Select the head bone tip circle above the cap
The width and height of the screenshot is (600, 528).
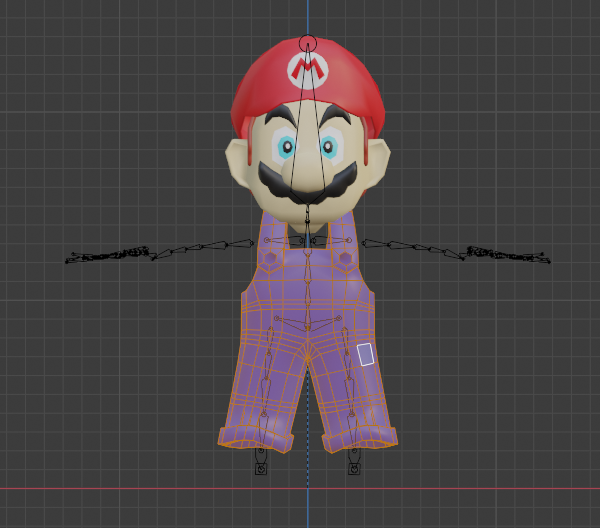point(308,43)
